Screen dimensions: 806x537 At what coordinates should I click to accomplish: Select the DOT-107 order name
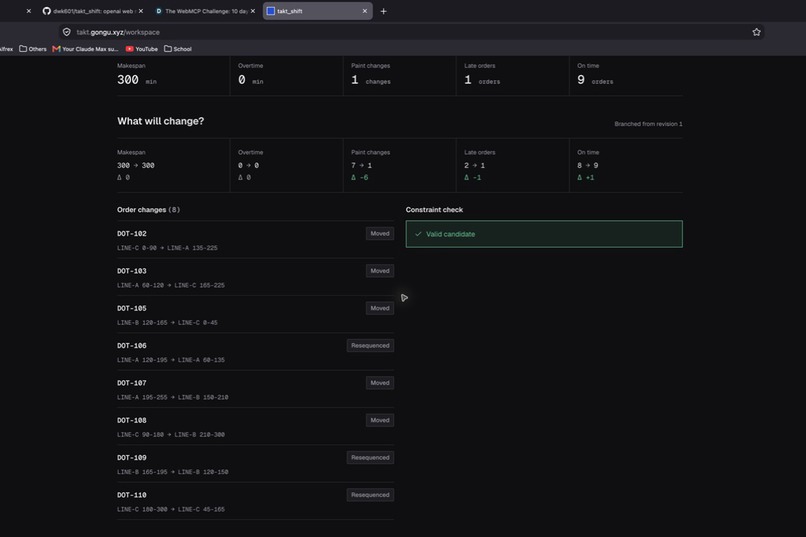pyautogui.click(x=132, y=383)
